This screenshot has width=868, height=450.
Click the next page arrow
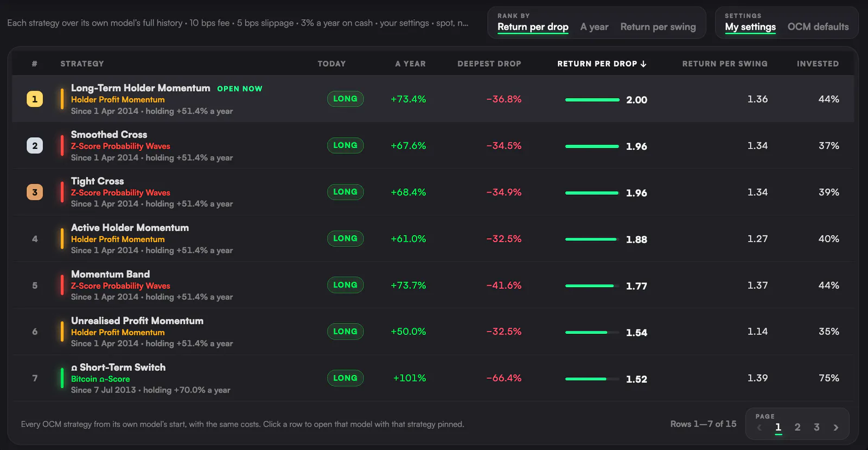click(836, 428)
